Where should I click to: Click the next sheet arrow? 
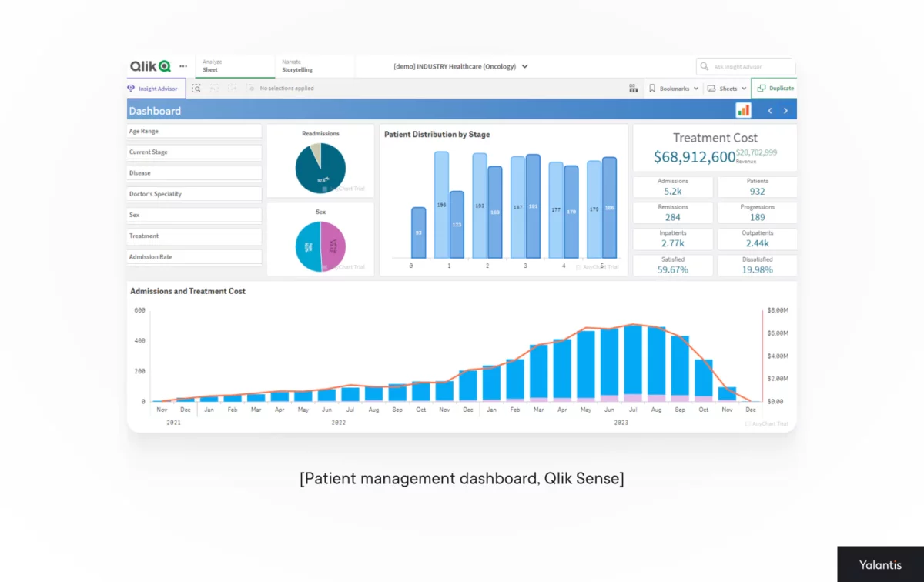785,110
